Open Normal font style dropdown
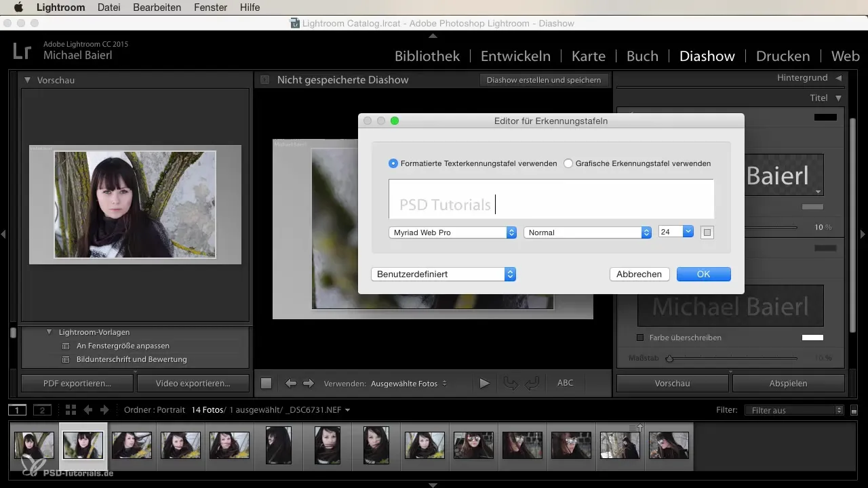 coord(588,232)
